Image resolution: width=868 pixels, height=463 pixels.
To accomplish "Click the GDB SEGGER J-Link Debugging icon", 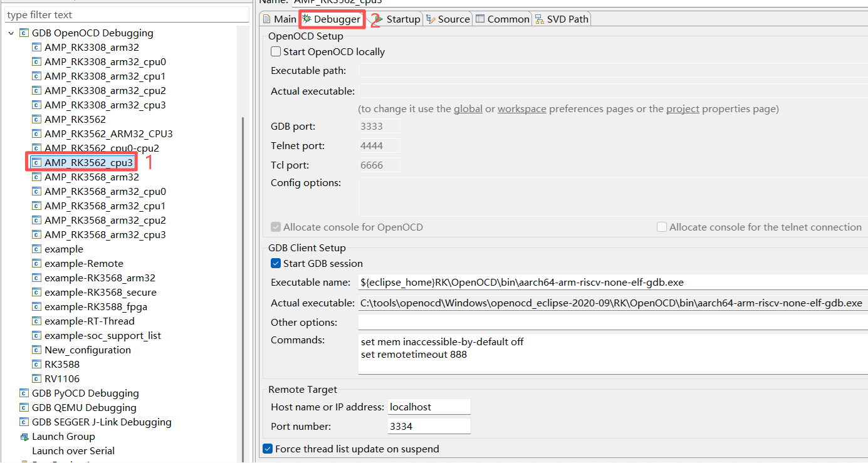I will click(24, 422).
